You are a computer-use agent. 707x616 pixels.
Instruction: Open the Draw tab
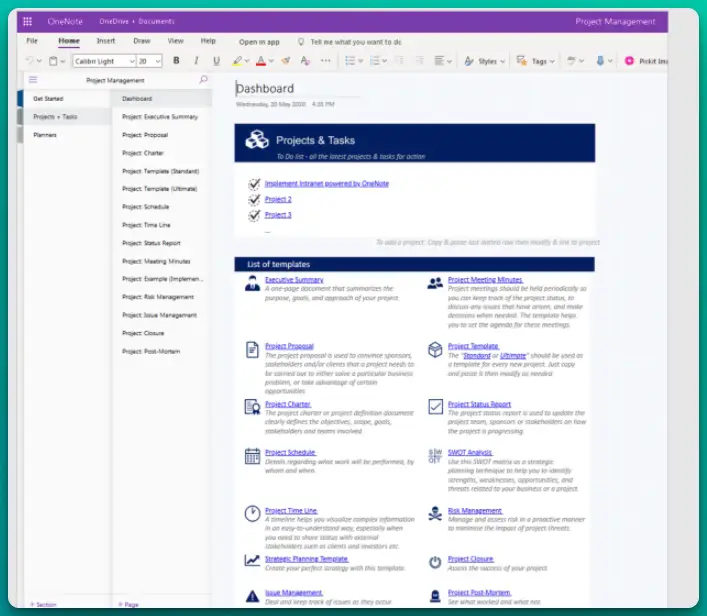[x=142, y=41]
